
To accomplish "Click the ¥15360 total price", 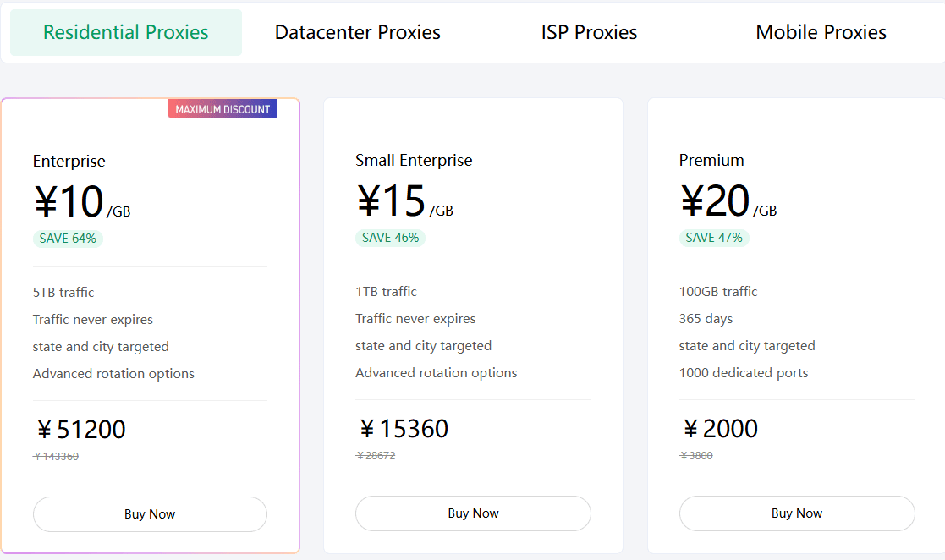I will pyautogui.click(x=403, y=429).
